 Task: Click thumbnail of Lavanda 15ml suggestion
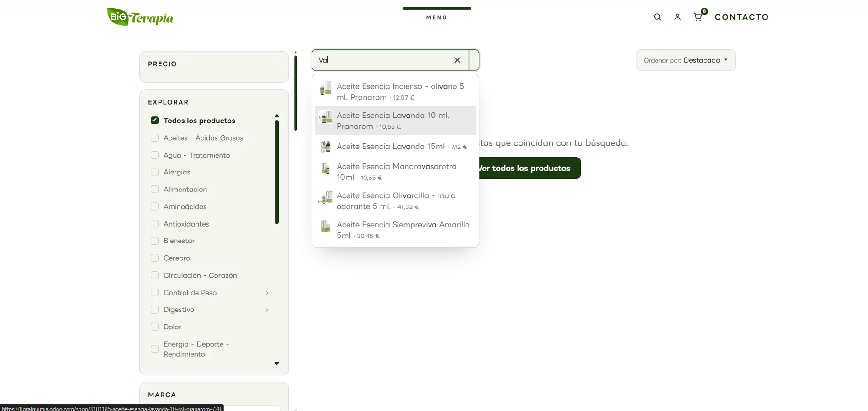point(326,146)
